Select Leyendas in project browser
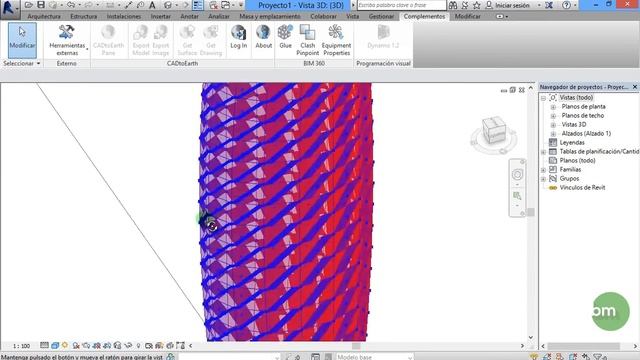The image size is (640, 360). point(572,143)
